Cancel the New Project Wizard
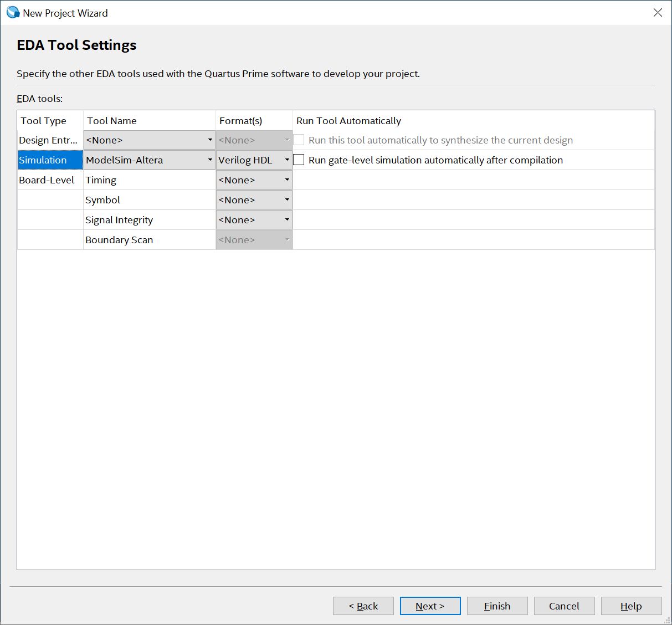672x625 pixels. [x=564, y=606]
